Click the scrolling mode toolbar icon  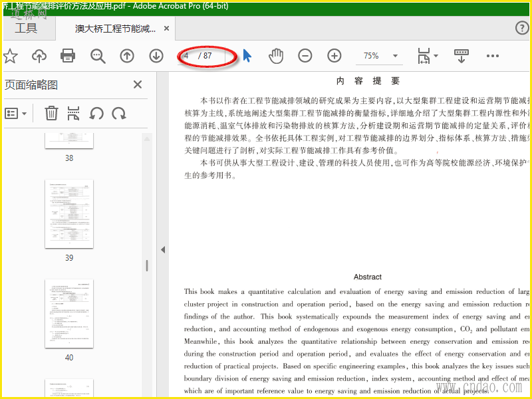point(461,56)
